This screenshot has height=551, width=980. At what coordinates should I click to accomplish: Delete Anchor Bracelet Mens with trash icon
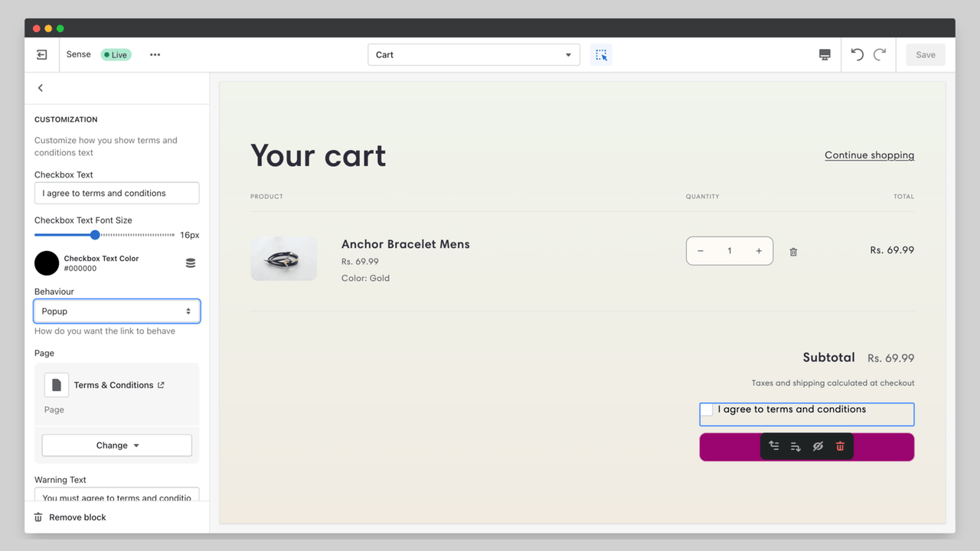793,252
